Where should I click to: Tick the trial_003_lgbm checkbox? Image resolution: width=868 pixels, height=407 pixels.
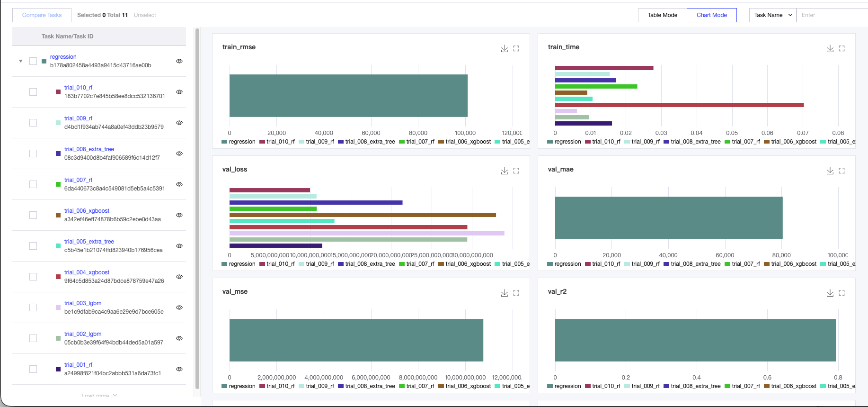33,308
